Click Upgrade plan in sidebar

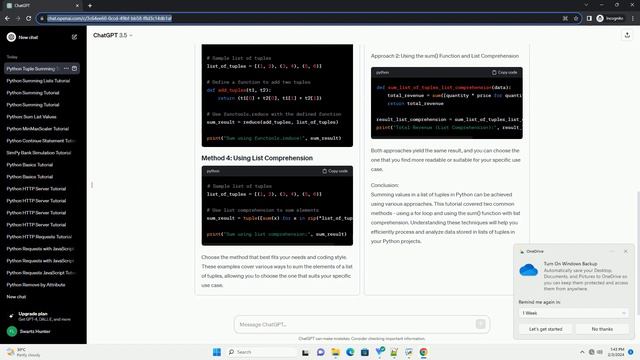point(41,316)
